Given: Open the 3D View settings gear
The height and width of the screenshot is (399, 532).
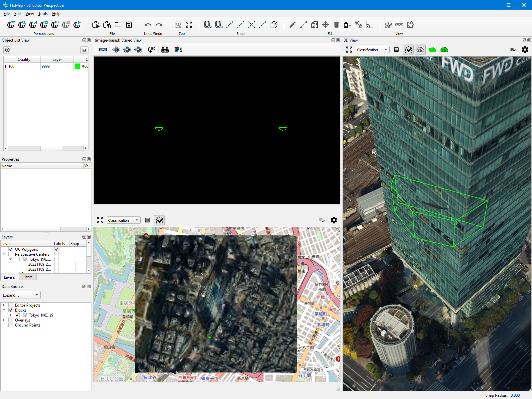Looking at the screenshot, I should (x=525, y=50).
